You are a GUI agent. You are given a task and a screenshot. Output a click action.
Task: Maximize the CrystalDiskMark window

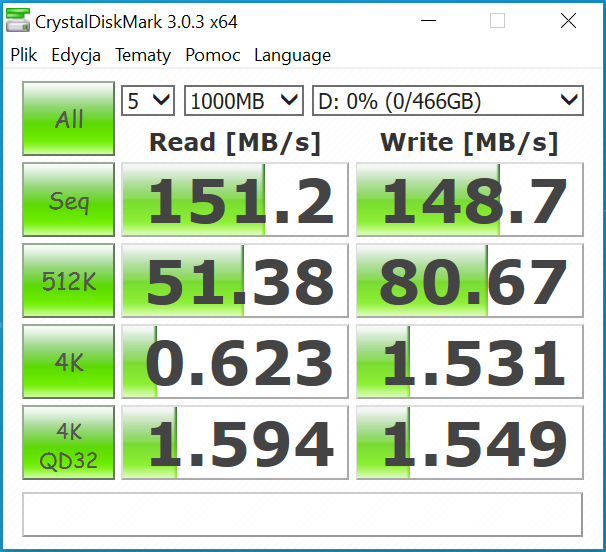point(497,20)
